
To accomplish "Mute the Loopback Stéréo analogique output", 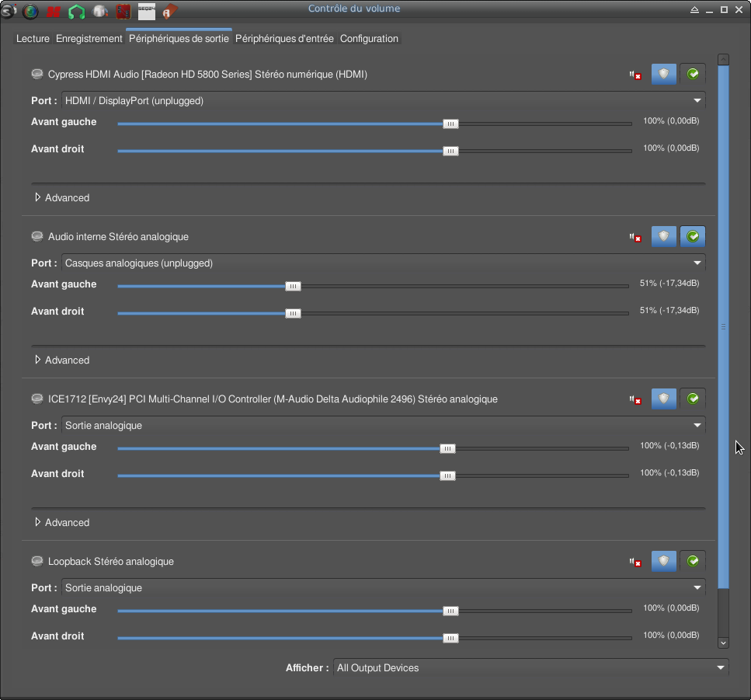I will click(x=635, y=562).
